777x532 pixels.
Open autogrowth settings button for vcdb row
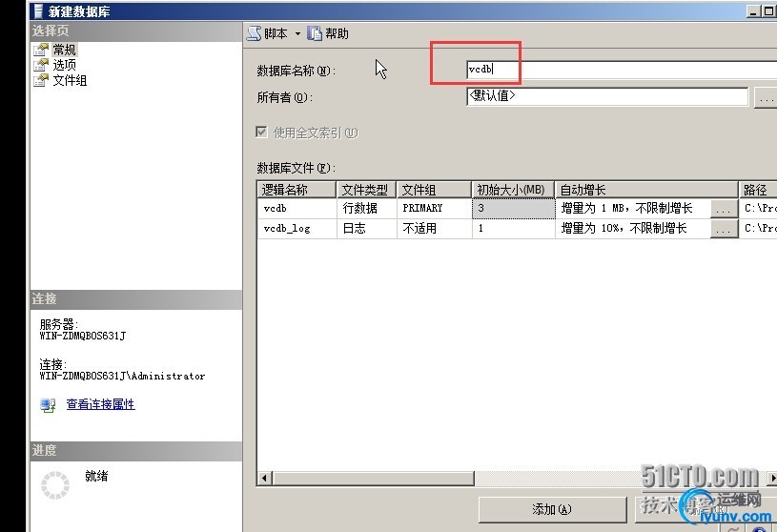(x=724, y=209)
